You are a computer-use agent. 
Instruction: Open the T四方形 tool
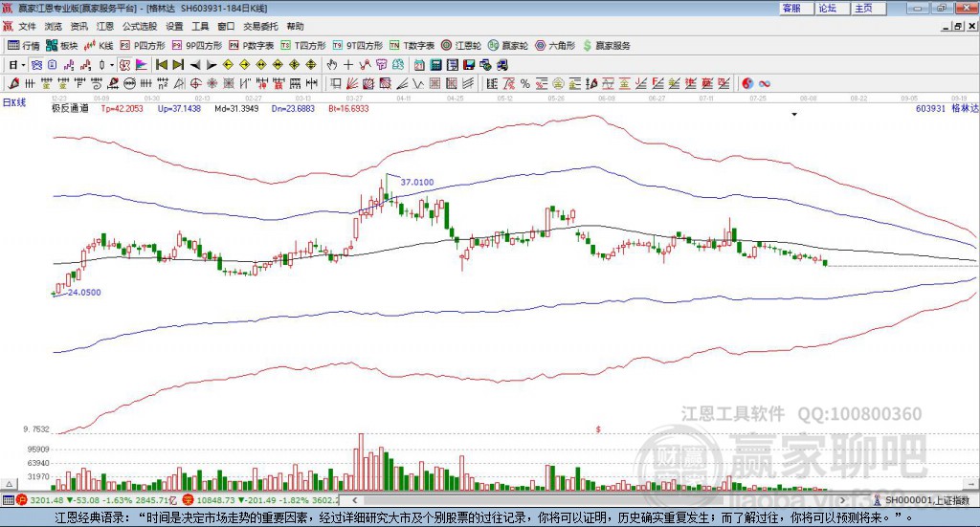303,46
